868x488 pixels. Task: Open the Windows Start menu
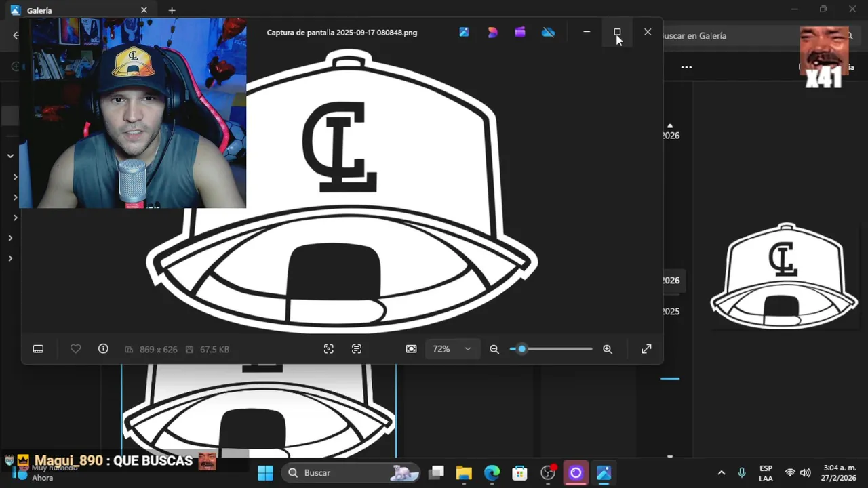pyautogui.click(x=265, y=472)
